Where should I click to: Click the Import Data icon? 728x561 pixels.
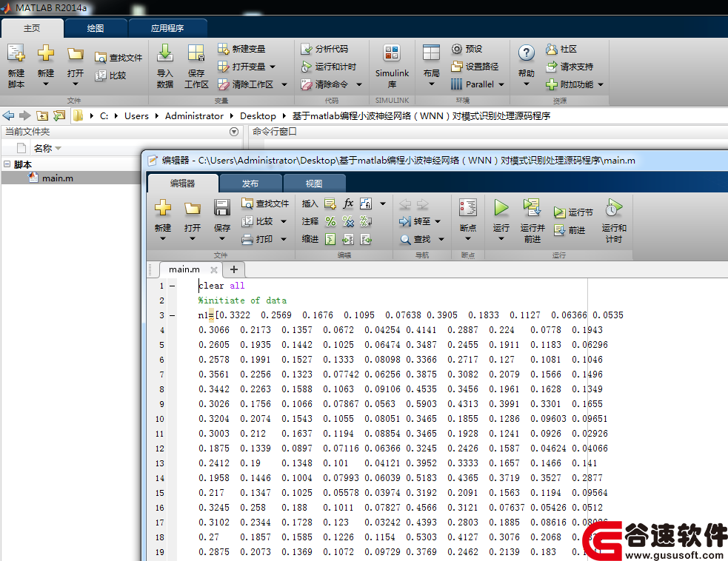click(165, 53)
